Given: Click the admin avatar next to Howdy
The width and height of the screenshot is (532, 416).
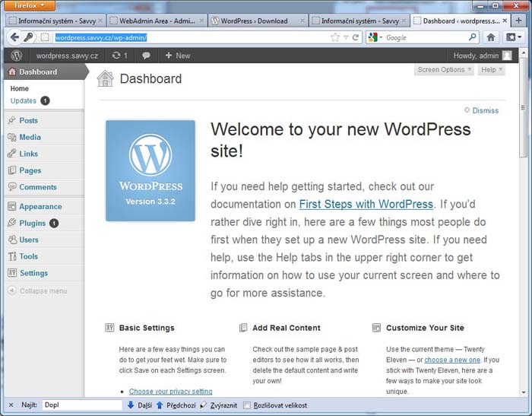Looking at the screenshot, I should [x=507, y=56].
